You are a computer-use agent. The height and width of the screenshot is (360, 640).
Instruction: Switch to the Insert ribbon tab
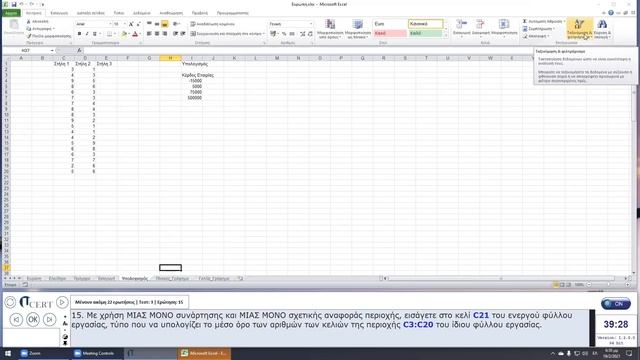tap(59, 13)
